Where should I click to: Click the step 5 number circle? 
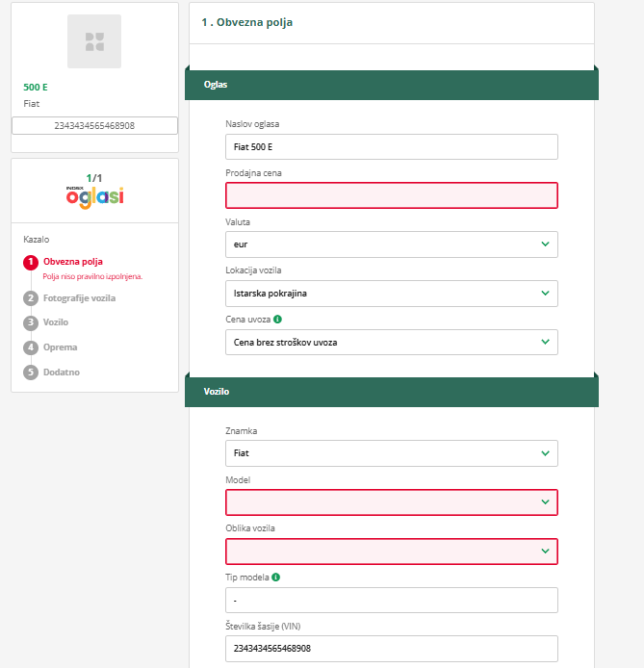(x=31, y=372)
